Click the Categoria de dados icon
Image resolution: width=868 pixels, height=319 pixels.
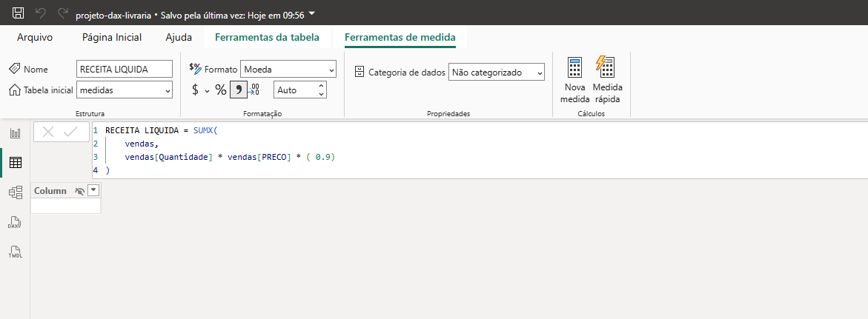coord(360,72)
